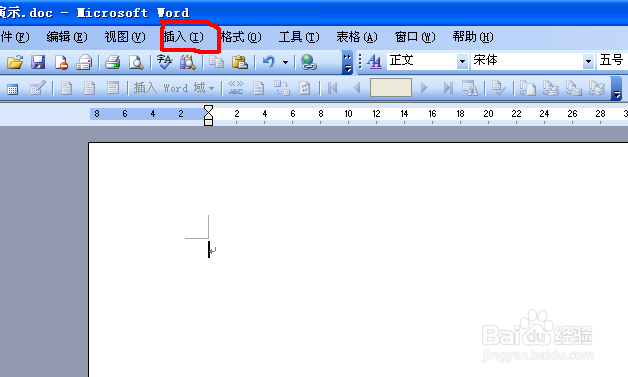Open the 表格(A) menu
This screenshot has height=377, width=628.
(357, 37)
